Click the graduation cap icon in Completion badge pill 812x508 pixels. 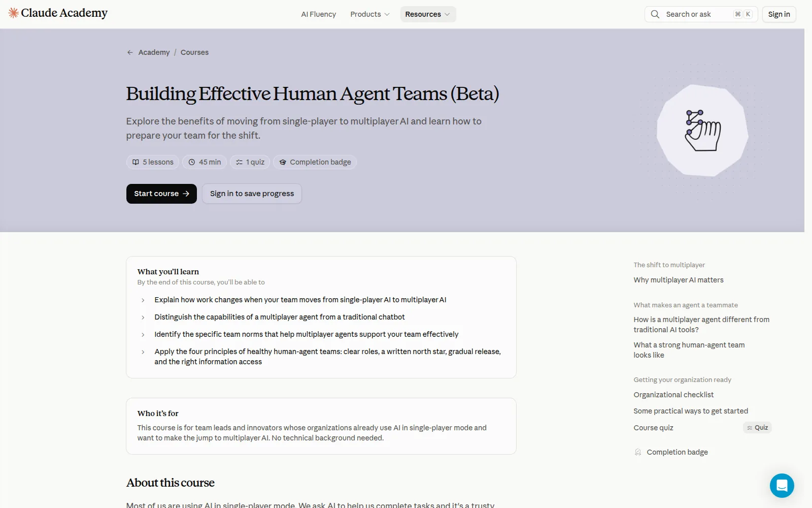tap(283, 162)
